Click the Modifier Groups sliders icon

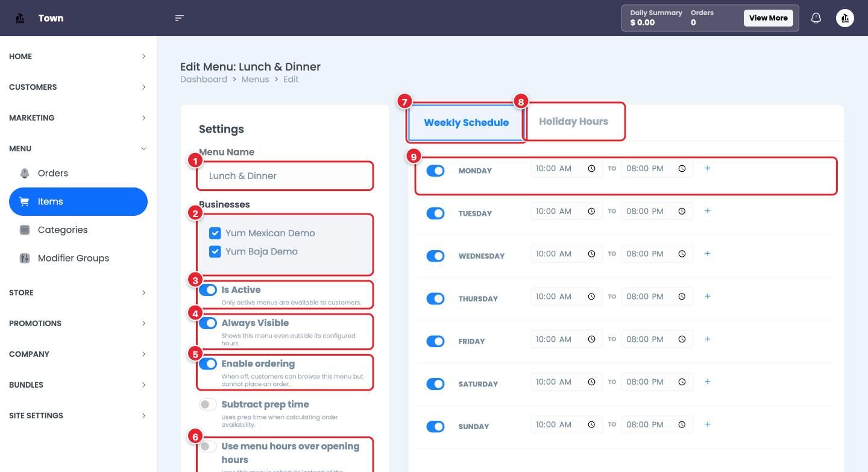click(25, 258)
